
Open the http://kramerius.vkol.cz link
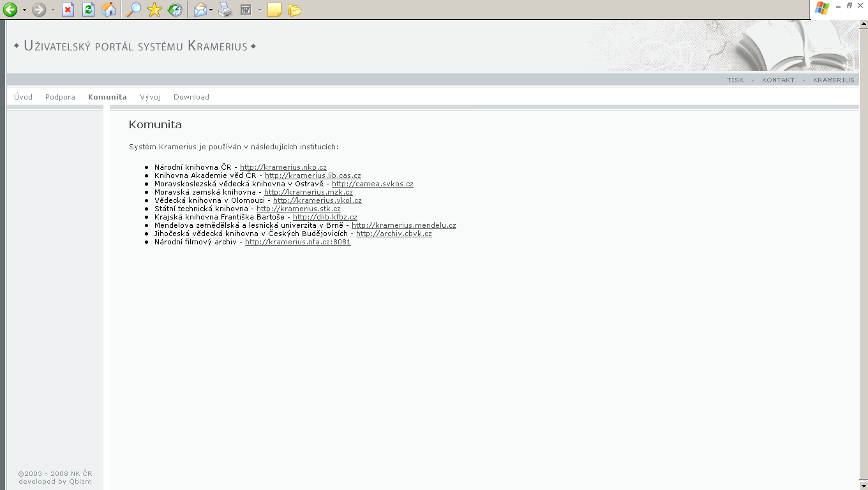(317, 200)
